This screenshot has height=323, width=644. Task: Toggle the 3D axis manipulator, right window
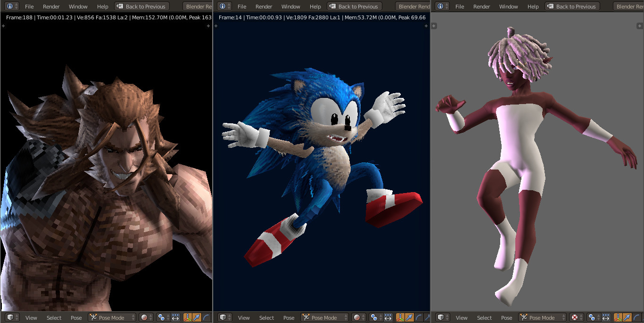coord(618,317)
